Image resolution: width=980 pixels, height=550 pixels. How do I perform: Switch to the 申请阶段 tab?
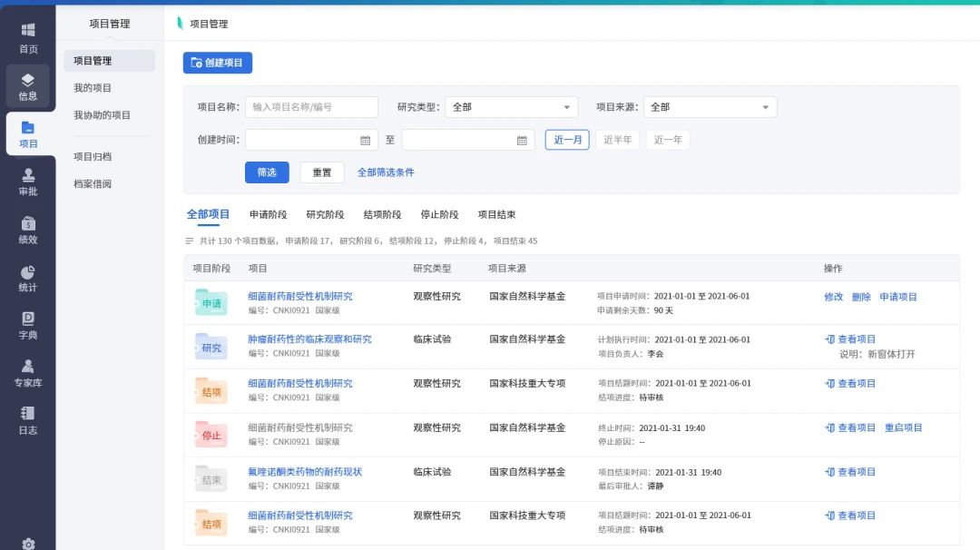click(x=268, y=214)
